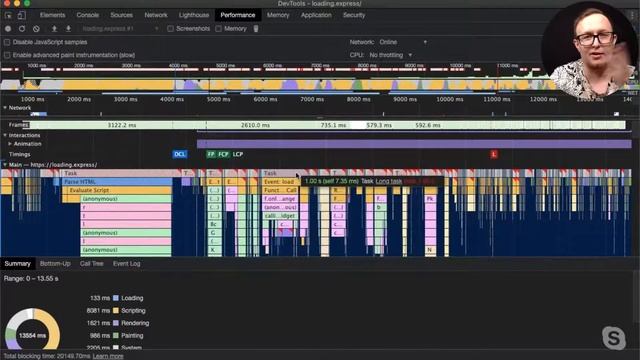The width and height of the screenshot is (640, 360).
Task: Open the Security tab
Action: [354, 15]
